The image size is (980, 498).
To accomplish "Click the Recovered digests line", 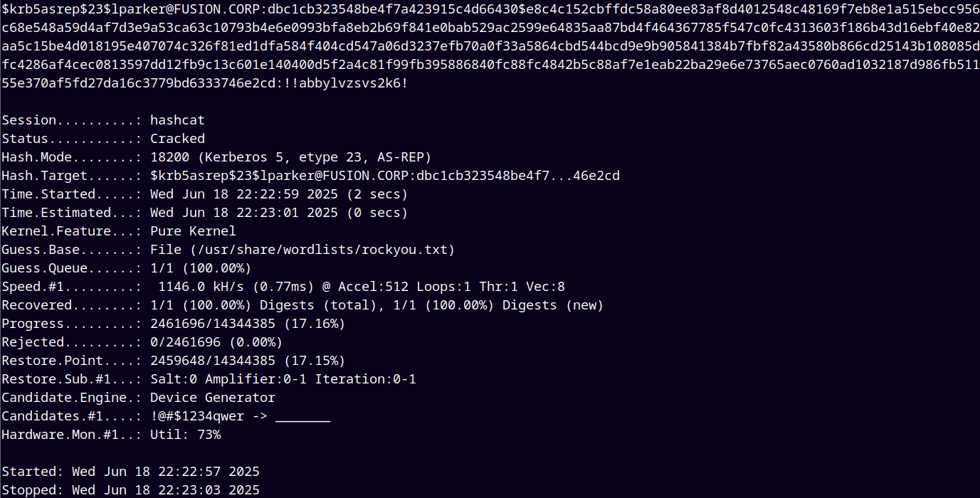I will click(302, 305).
